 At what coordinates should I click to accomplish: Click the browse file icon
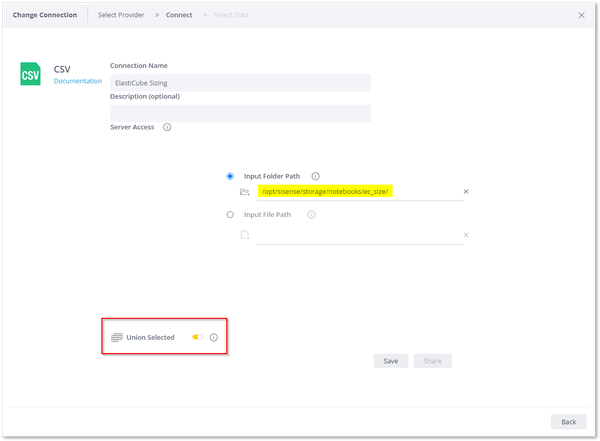click(x=245, y=235)
